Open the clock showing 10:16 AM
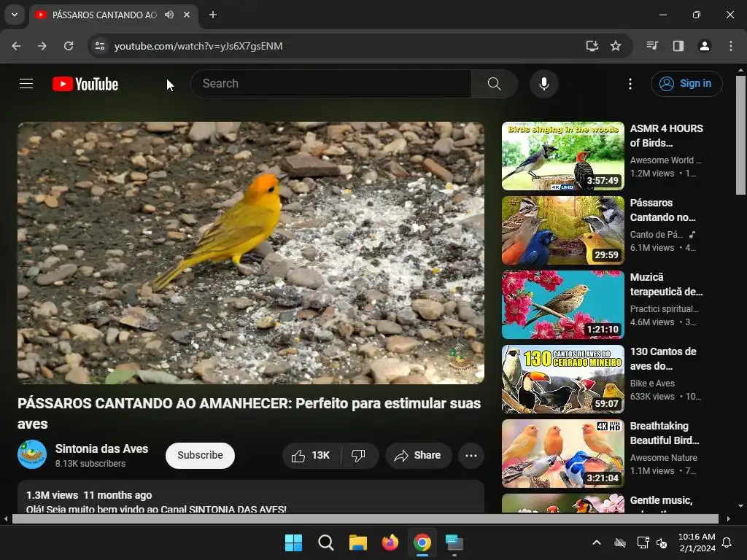Screen dimensions: 747x560 697,542
